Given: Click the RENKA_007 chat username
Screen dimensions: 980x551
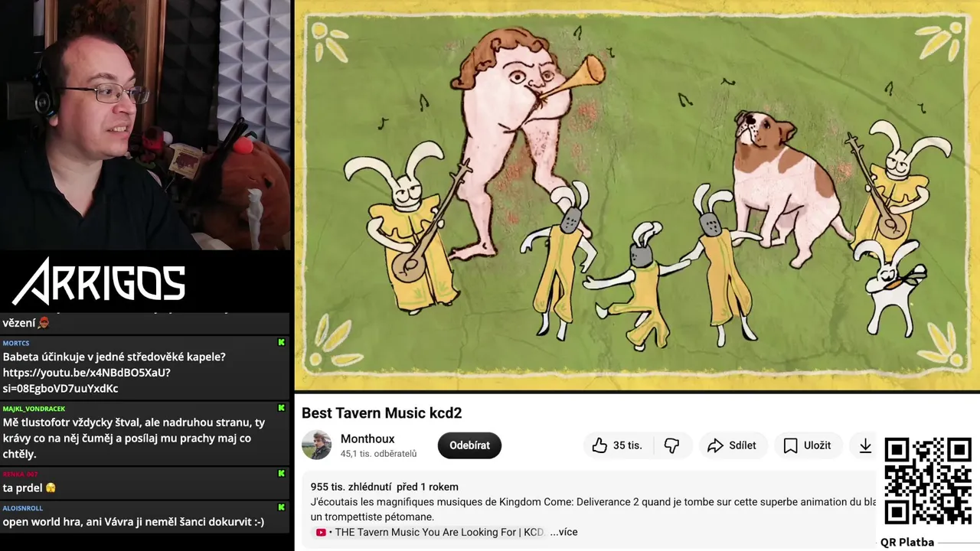Looking at the screenshot, I should point(20,474).
